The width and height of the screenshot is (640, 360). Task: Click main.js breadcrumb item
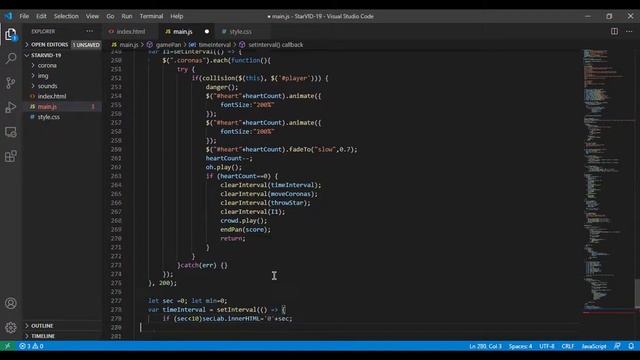129,44
